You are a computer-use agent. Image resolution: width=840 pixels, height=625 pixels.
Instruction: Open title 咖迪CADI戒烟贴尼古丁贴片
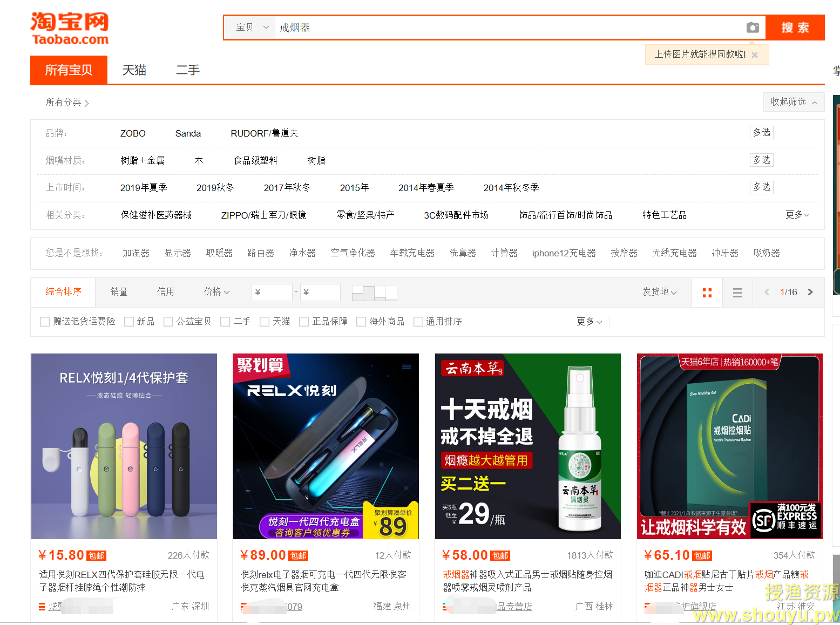point(727,581)
